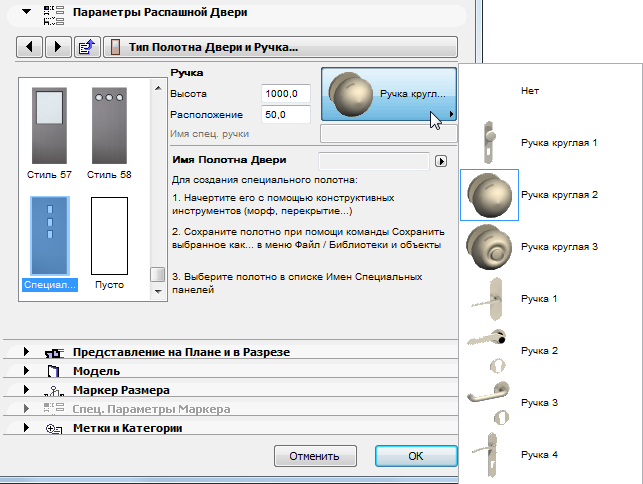Viewport: 643px width, 484px height.
Task: Click the Ручка круглая 3 knob image
Action: click(489, 247)
